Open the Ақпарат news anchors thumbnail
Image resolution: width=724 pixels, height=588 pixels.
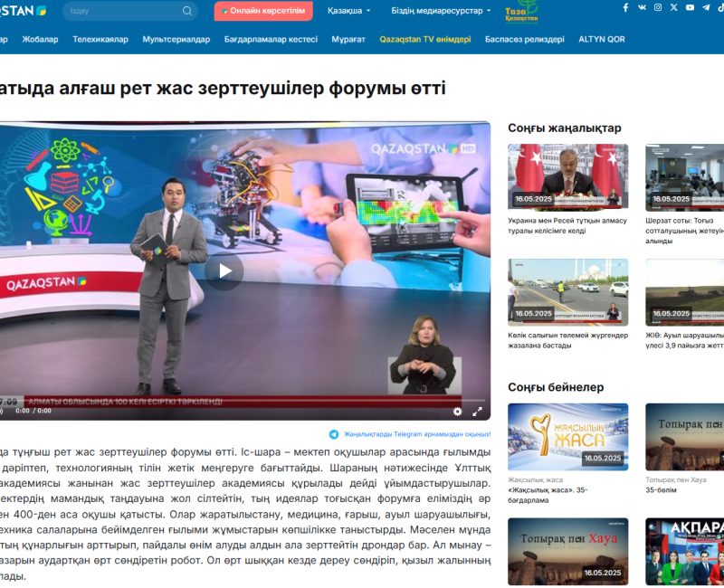point(684,552)
